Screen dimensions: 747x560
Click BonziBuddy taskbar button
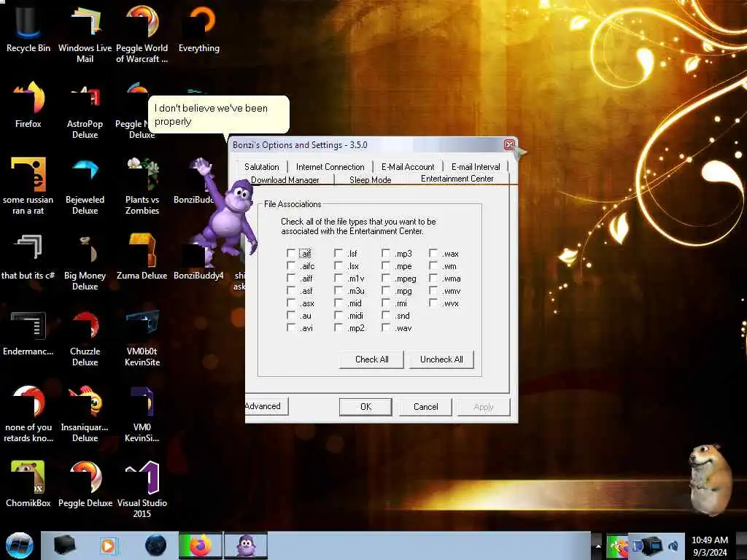click(246, 545)
